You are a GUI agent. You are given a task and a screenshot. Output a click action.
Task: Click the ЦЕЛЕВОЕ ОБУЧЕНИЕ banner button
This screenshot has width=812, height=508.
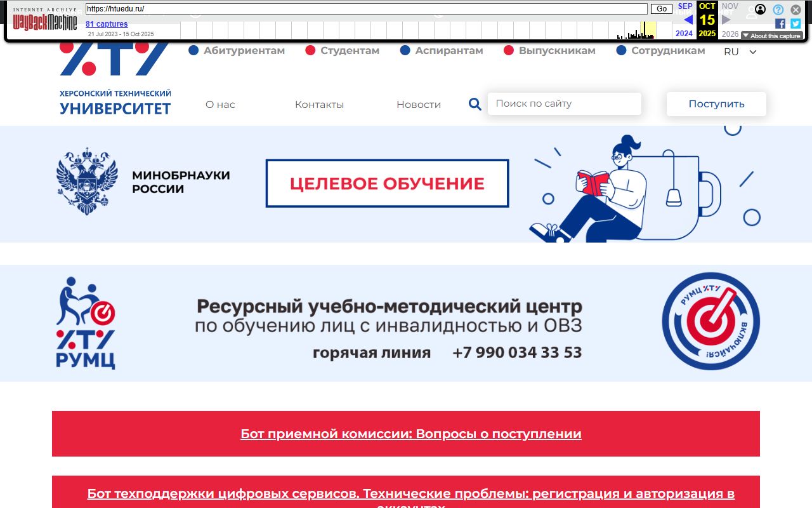coord(387,184)
